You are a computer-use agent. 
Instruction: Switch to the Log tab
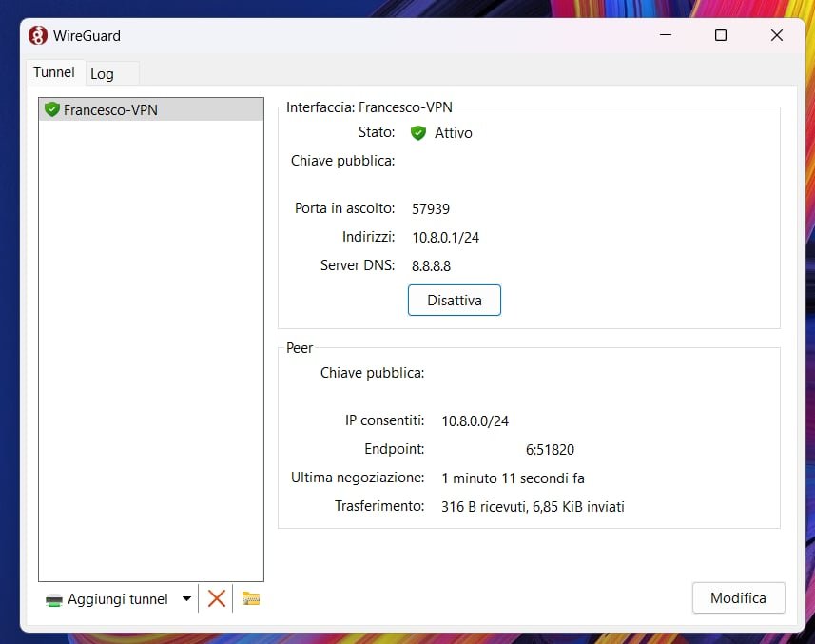pyautogui.click(x=102, y=73)
